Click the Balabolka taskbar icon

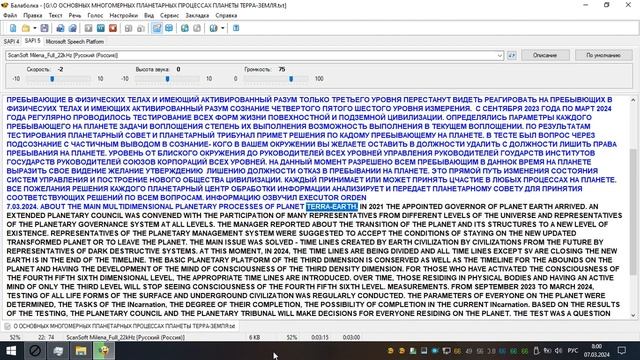(104, 351)
